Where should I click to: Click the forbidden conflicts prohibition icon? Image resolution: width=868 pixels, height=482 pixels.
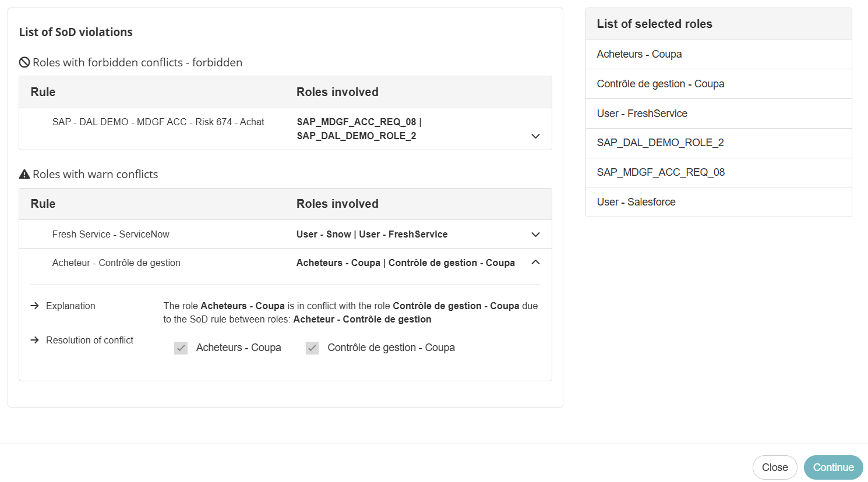(x=24, y=63)
